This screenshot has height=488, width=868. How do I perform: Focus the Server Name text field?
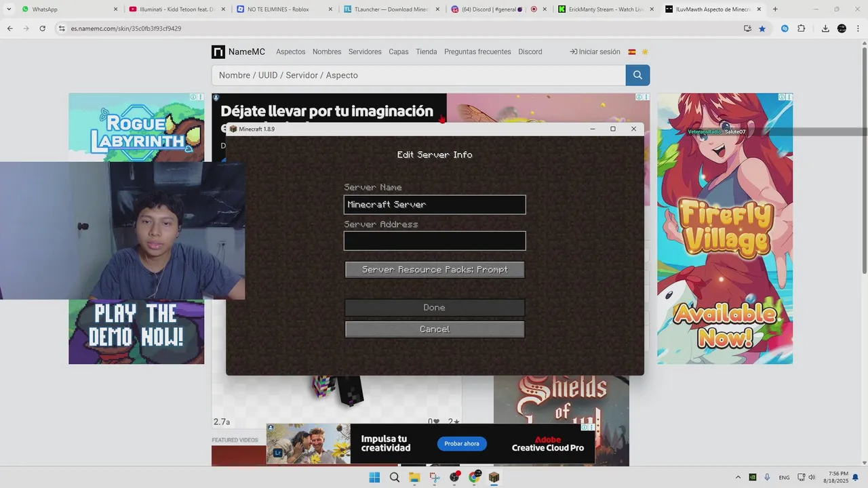[x=435, y=205]
